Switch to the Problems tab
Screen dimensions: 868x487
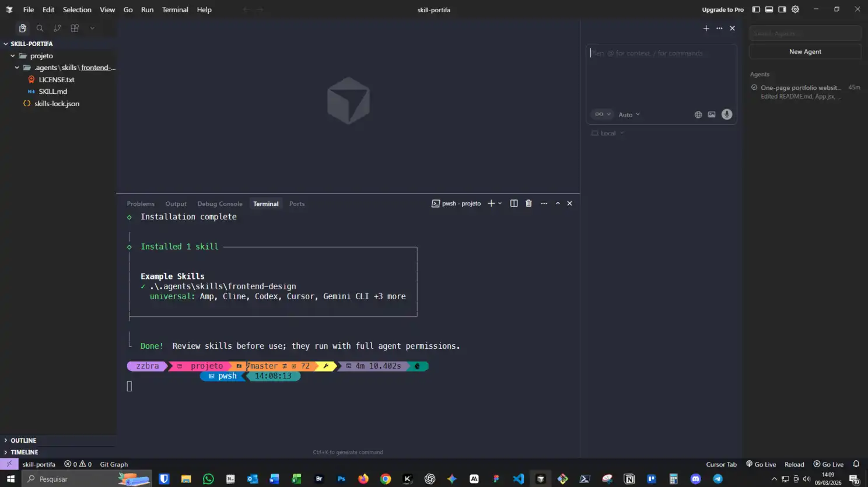[x=141, y=204]
